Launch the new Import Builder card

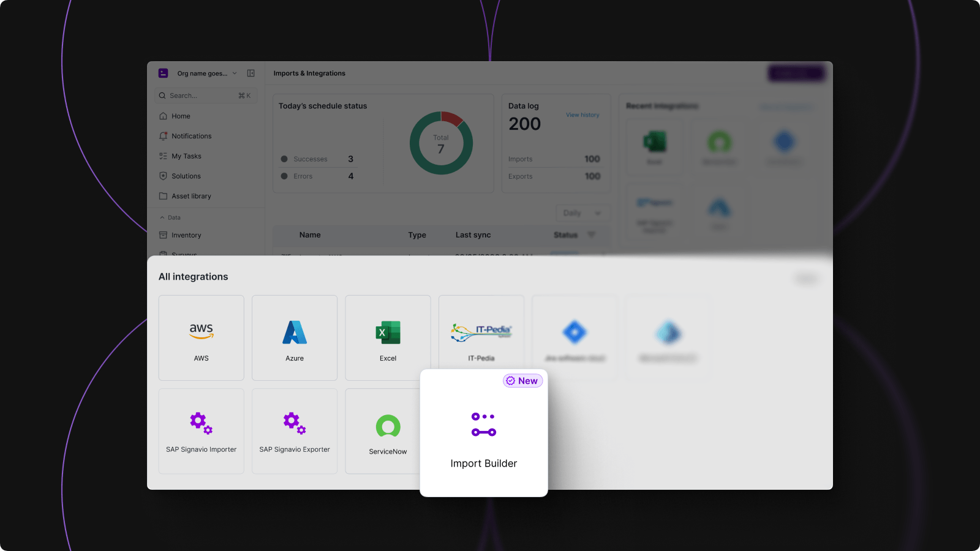click(x=483, y=433)
